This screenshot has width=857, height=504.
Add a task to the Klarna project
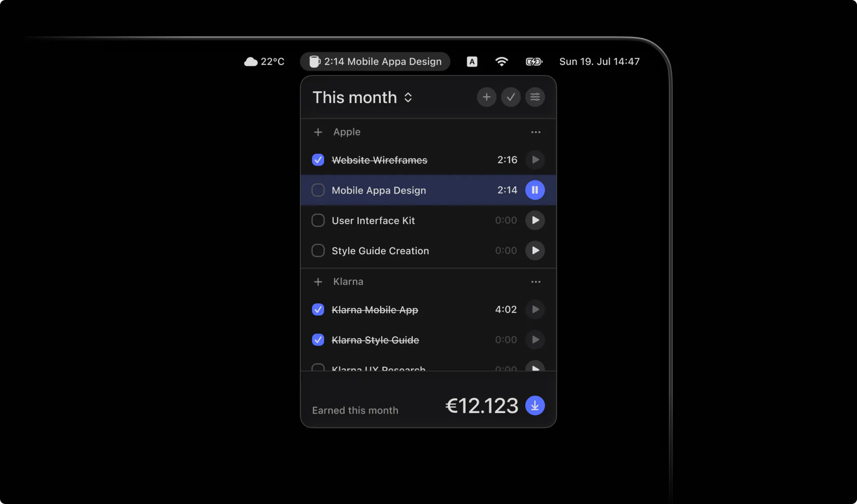click(318, 282)
